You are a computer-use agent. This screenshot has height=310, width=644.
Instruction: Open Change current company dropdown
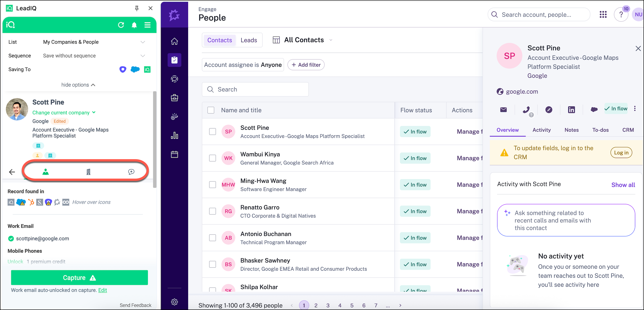pos(64,113)
